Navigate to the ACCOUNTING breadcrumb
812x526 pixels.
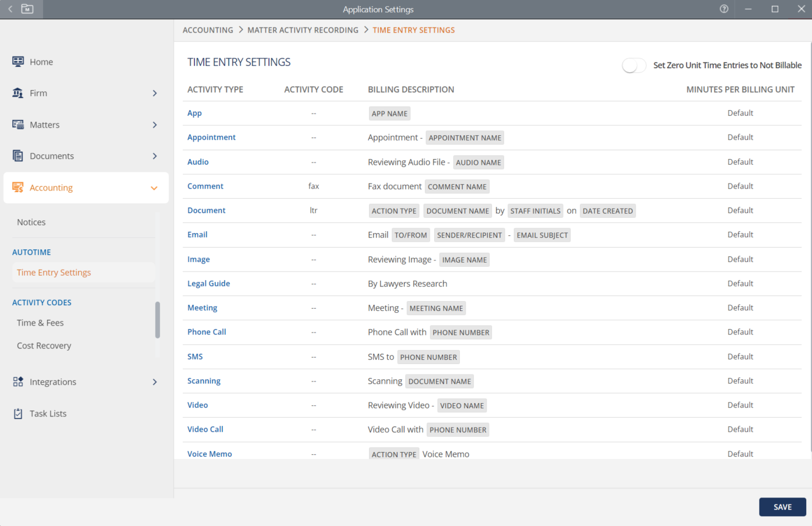tap(208, 30)
